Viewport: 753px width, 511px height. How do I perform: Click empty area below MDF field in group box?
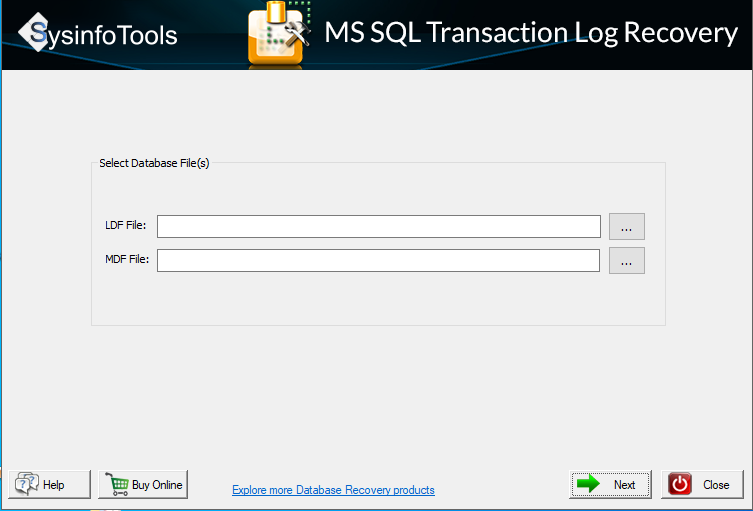(378, 300)
